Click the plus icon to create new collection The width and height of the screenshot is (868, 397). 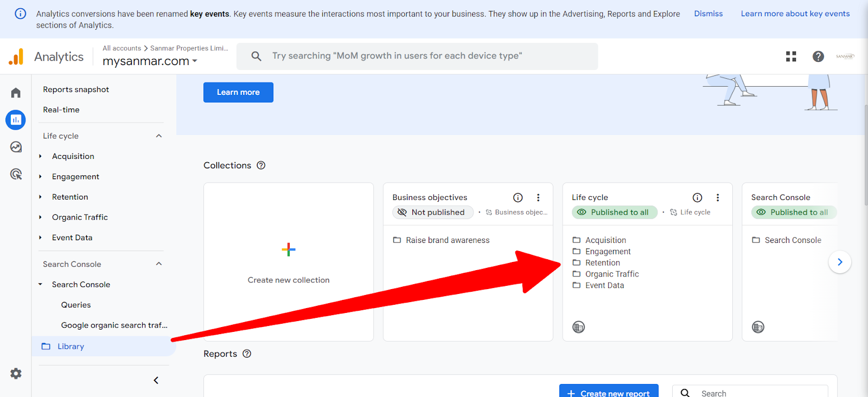coord(289,249)
